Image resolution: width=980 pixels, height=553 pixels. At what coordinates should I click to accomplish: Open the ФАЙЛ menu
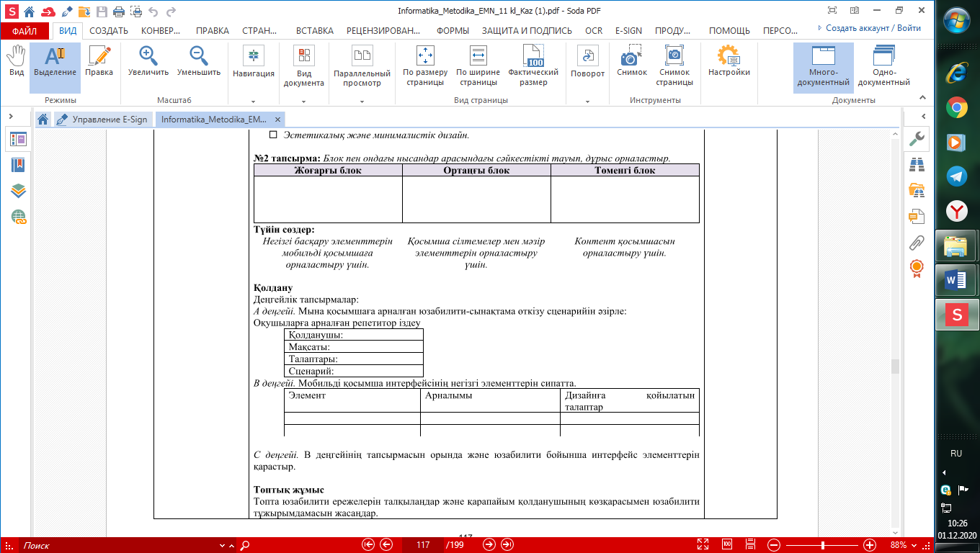pos(24,31)
